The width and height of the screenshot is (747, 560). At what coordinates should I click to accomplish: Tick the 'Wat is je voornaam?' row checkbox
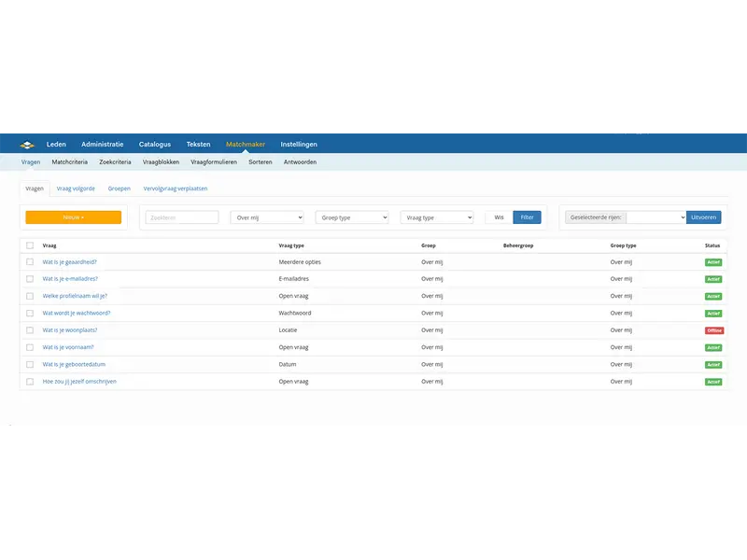30,347
